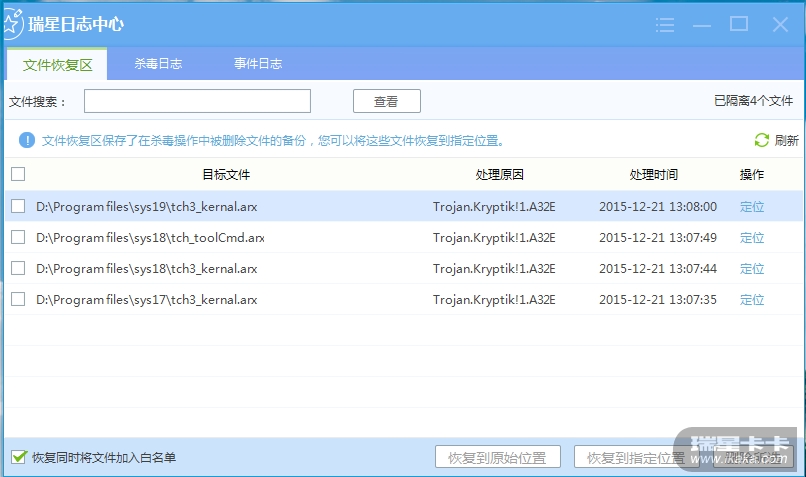Click 定位 link for sys17\tch3_kernal.arx
Screen dimensions: 806x477
(752, 299)
